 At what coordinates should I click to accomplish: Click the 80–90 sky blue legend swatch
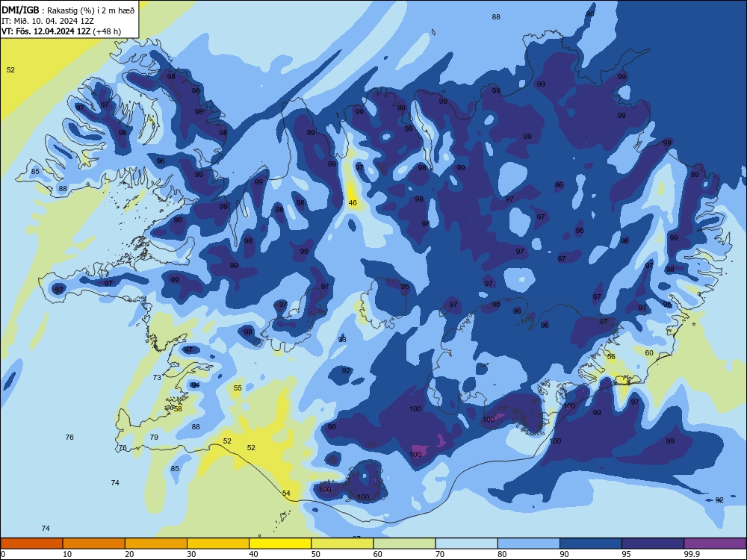point(529,544)
